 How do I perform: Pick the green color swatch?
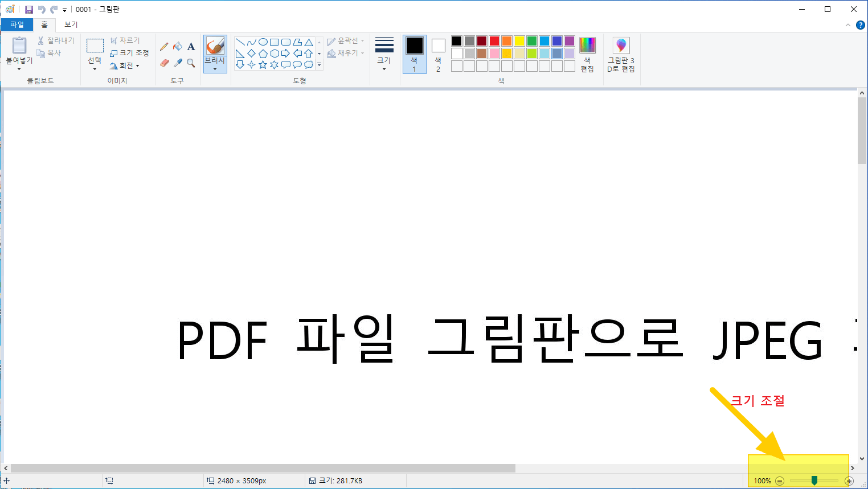tap(532, 41)
